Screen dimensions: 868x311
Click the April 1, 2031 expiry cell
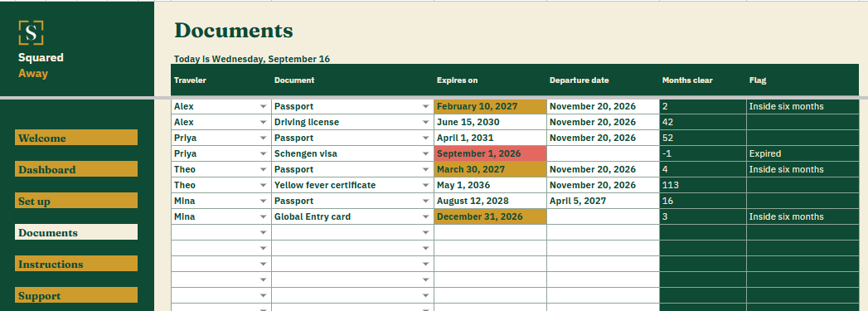[x=491, y=138]
